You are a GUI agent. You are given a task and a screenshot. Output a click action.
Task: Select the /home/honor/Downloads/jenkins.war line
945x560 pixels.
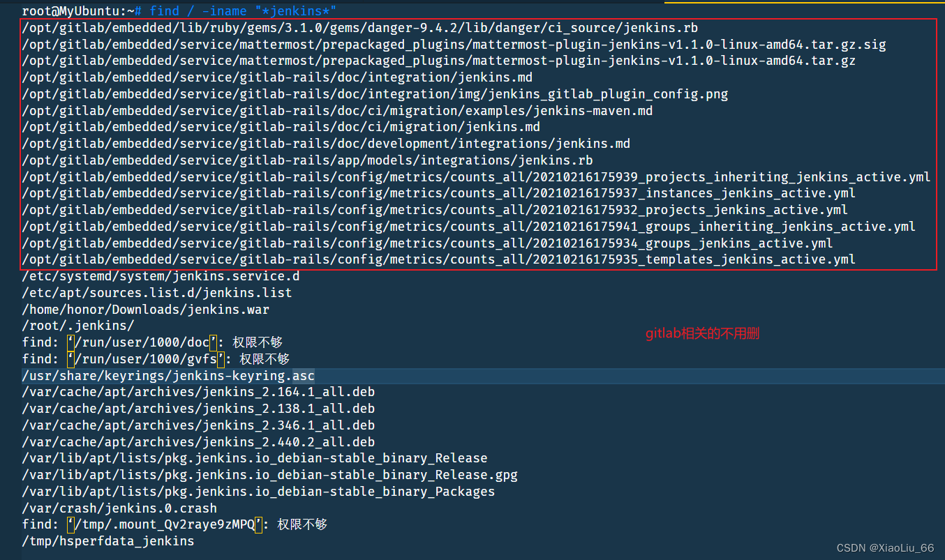(145, 310)
